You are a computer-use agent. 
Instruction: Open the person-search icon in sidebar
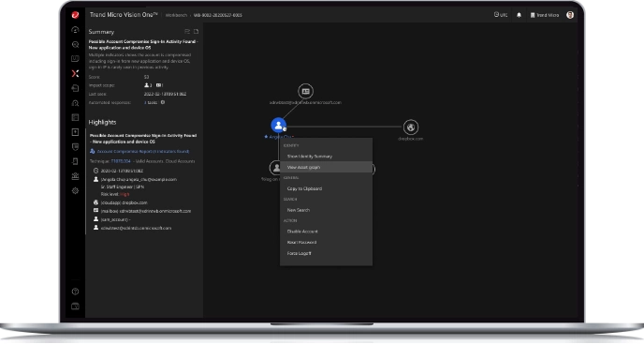(75, 103)
